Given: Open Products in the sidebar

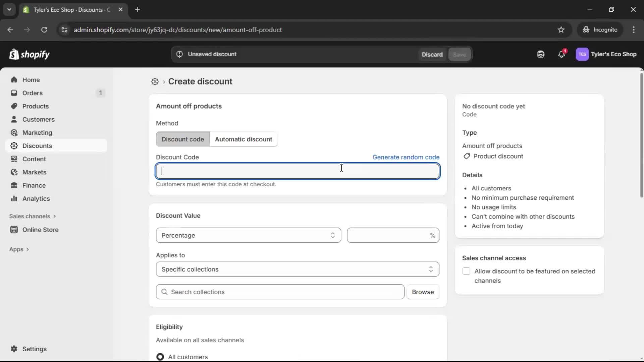Looking at the screenshot, I should point(36,106).
